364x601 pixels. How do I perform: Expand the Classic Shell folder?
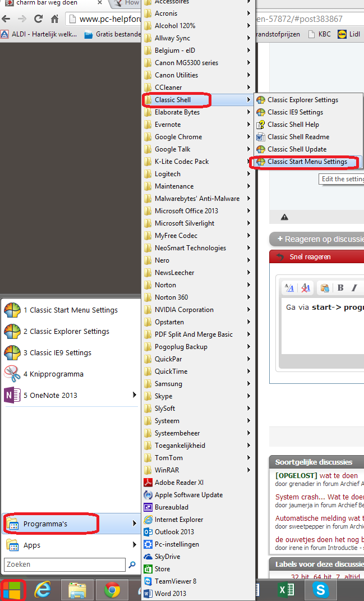point(198,100)
